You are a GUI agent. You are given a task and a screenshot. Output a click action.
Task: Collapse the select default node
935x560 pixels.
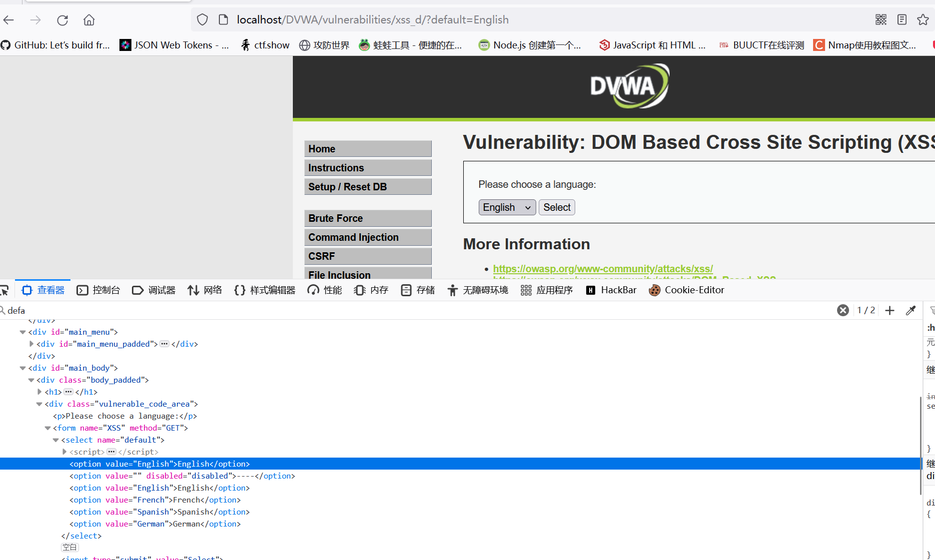[x=55, y=440]
